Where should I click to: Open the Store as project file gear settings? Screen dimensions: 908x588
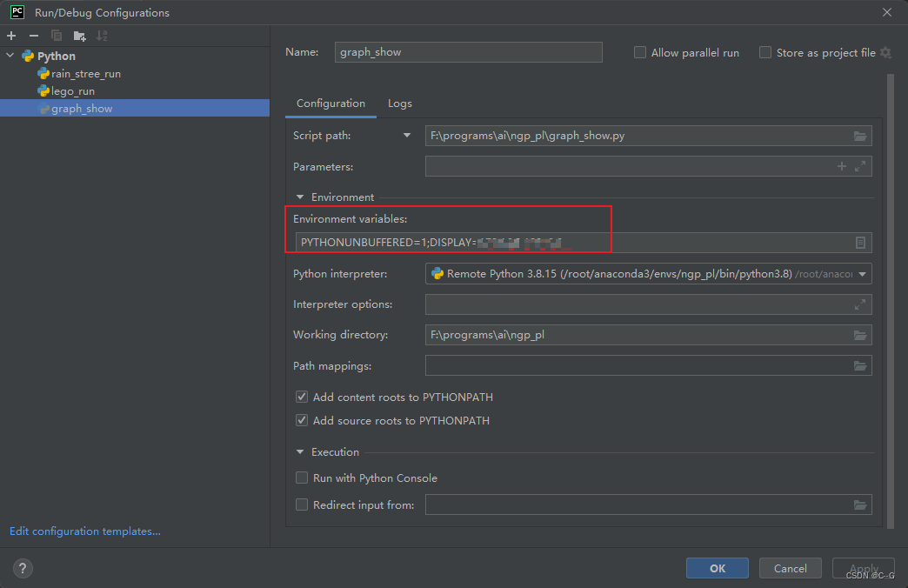(x=885, y=52)
